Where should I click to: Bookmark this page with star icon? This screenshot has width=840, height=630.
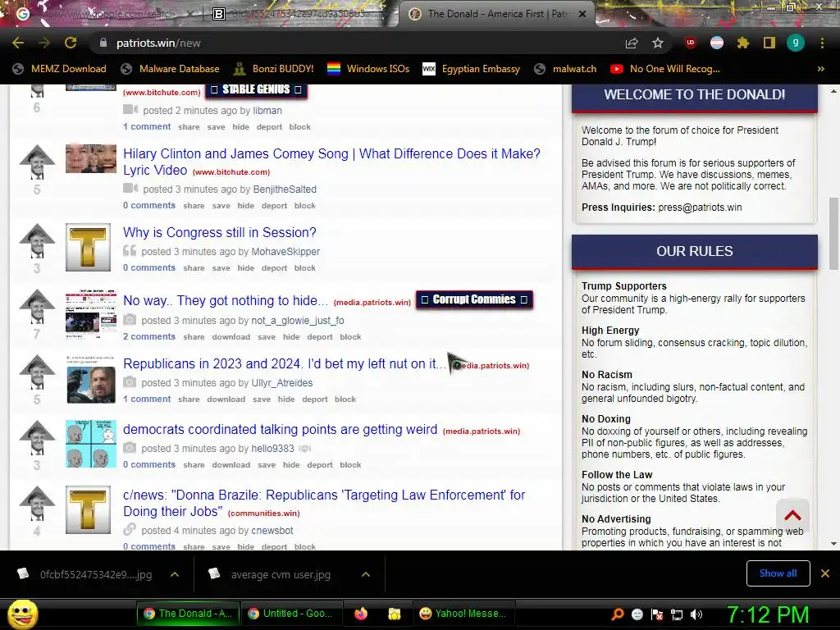(x=658, y=43)
